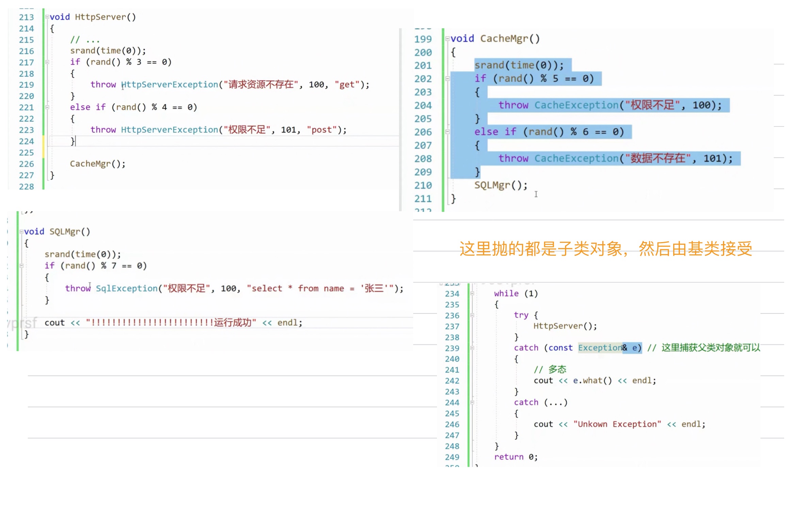Click the orange Chinese annotation text
Viewport: 812px width, 507px height.
click(605, 249)
